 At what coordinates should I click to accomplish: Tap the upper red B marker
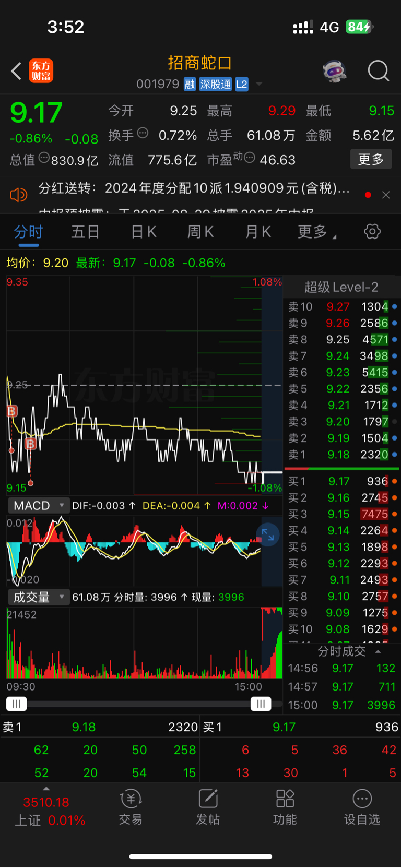[x=12, y=411]
